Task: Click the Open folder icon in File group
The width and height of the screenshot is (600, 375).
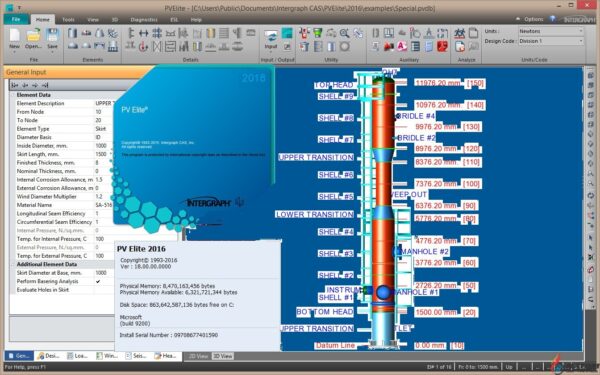Action: click(x=33, y=35)
